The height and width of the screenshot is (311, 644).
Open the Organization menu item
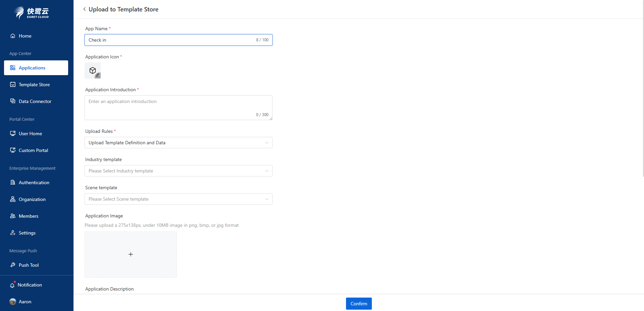pos(32,199)
